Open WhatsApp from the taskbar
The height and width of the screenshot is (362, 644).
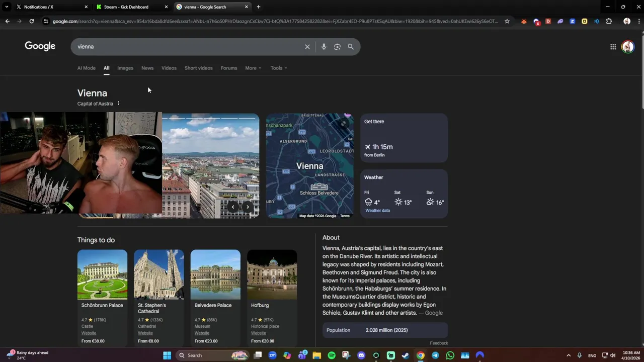click(x=450, y=355)
